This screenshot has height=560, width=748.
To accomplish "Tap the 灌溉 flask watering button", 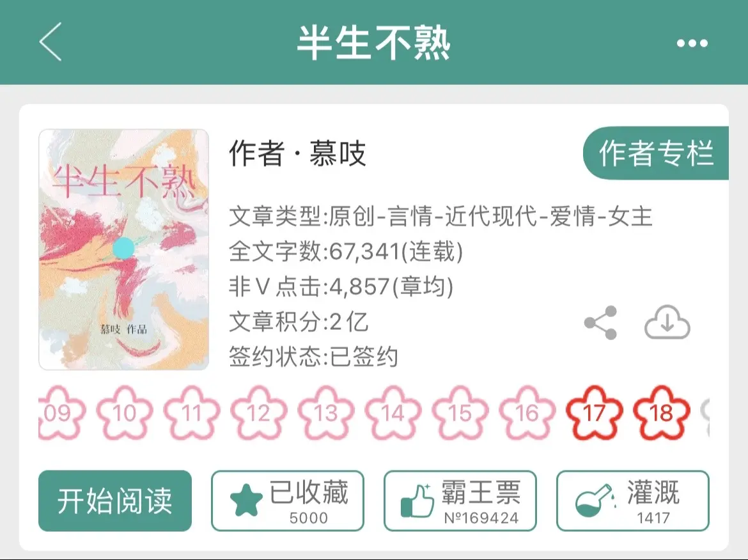I will point(633,501).
